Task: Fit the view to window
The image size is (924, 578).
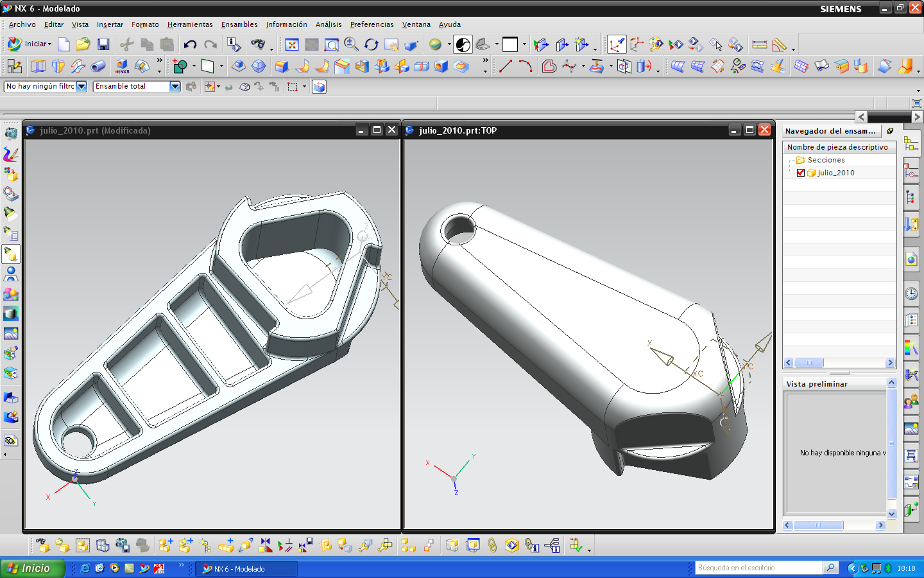Action: coord(292,44)
